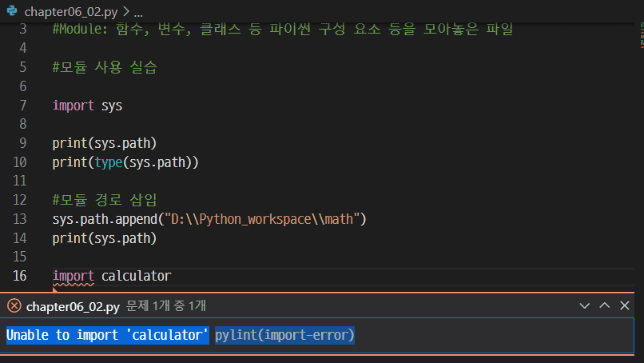Image resolution: width=644 pixels, height=363 pixels.
Task: Click the pylint(import-error) code label
Action: point(284,335)
